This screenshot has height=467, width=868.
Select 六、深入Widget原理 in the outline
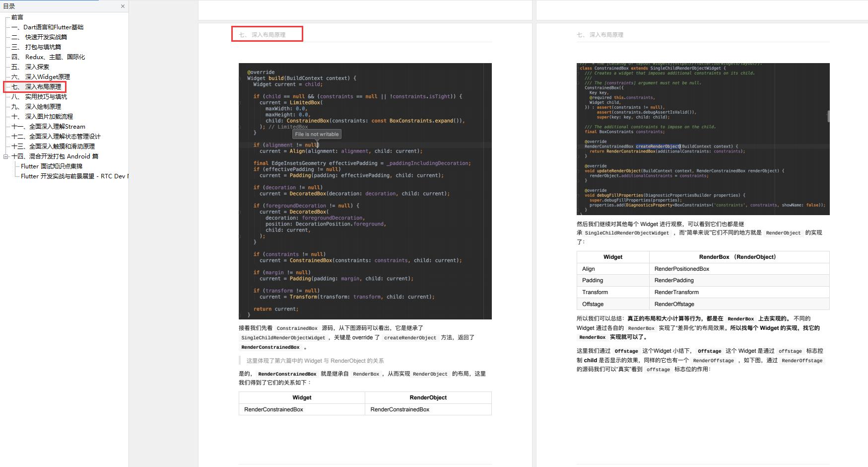tap(41, 77)
